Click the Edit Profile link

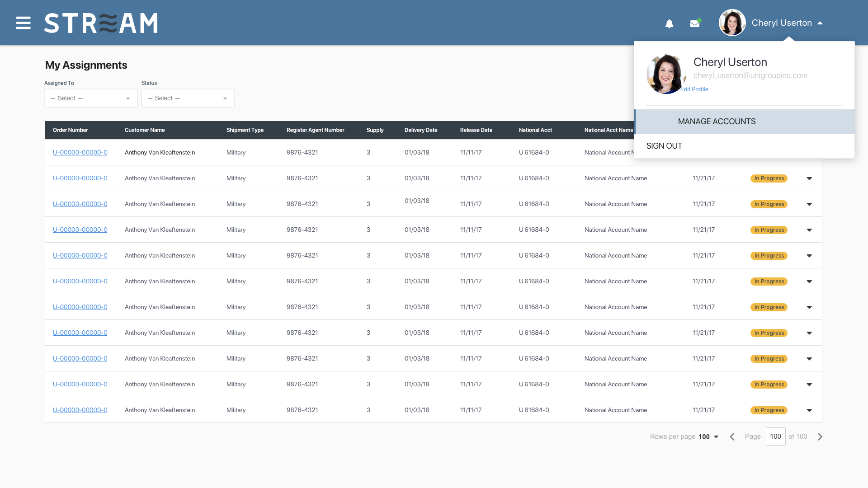(694, 89)
